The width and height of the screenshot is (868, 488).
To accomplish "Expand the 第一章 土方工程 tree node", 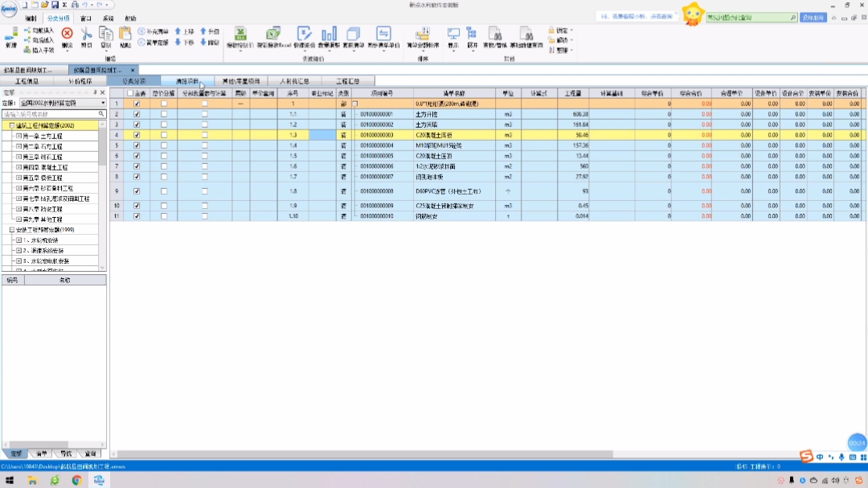I will point(18,136).
